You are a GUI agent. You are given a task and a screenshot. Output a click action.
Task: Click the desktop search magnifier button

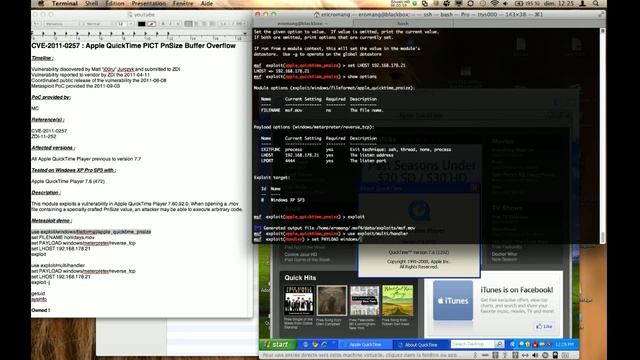(x=499, y=344)
